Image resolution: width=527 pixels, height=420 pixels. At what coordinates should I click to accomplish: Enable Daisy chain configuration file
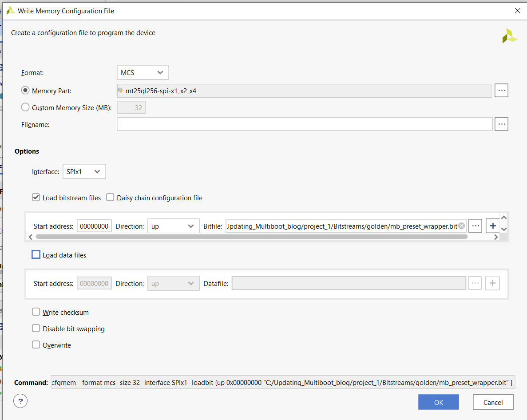pos(110,198)
